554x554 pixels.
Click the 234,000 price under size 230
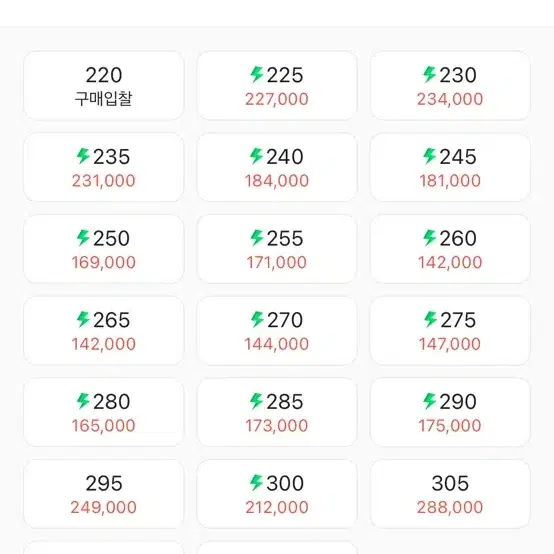pyautogui.click(x=450, y=99)
